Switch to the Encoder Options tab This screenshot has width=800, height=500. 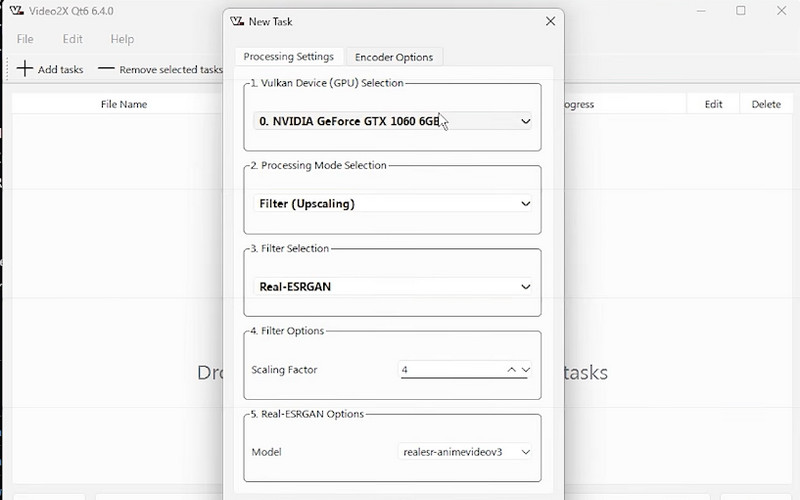tap(394, 57)
